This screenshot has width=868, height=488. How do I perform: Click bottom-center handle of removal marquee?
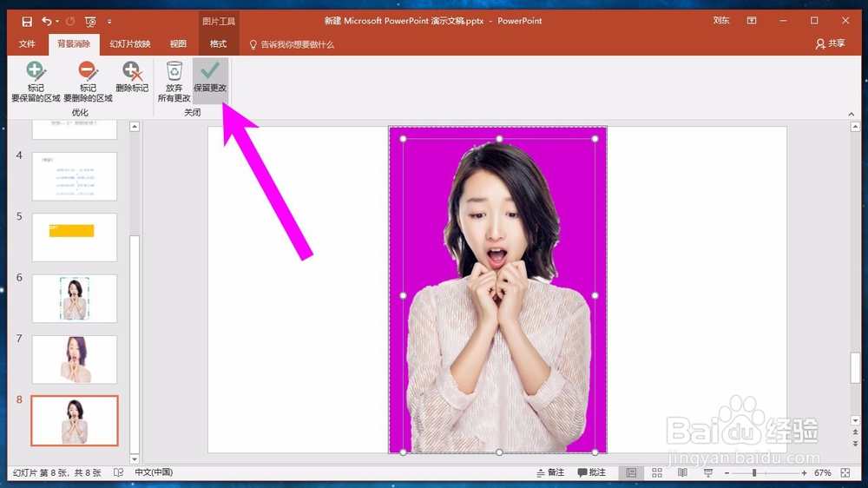(499, 452)
